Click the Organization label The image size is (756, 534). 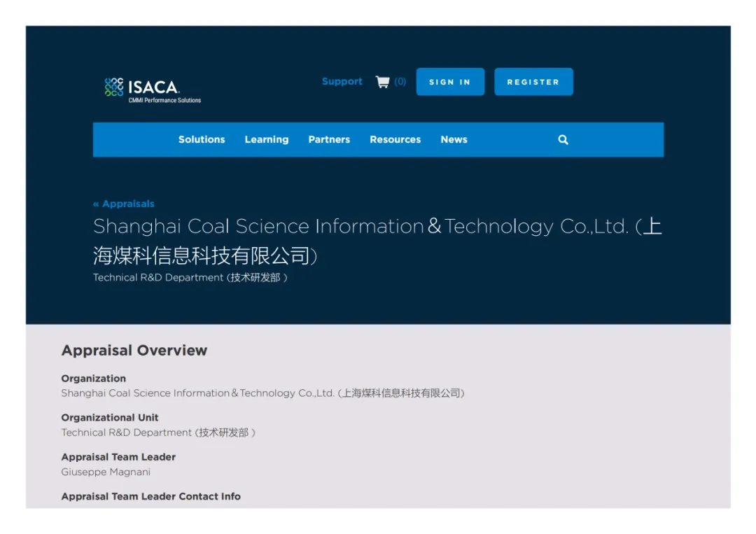click(x=94, y=379)
